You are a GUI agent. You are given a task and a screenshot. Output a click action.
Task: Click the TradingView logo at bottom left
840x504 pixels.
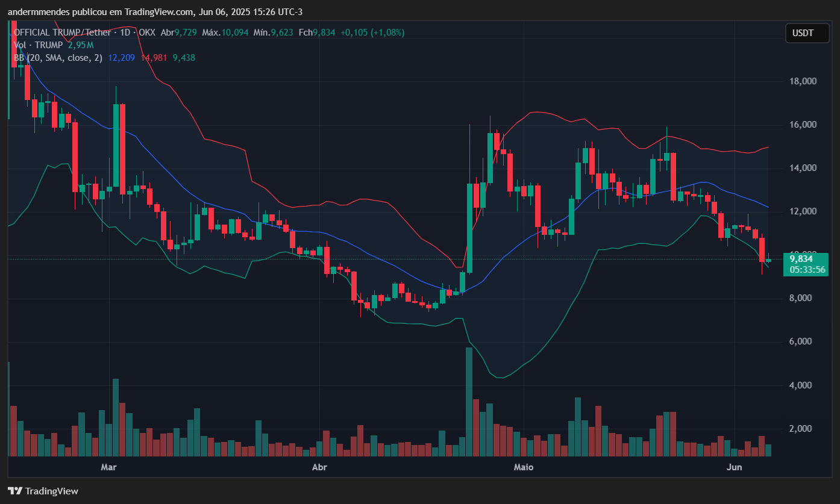coord(43,491)
